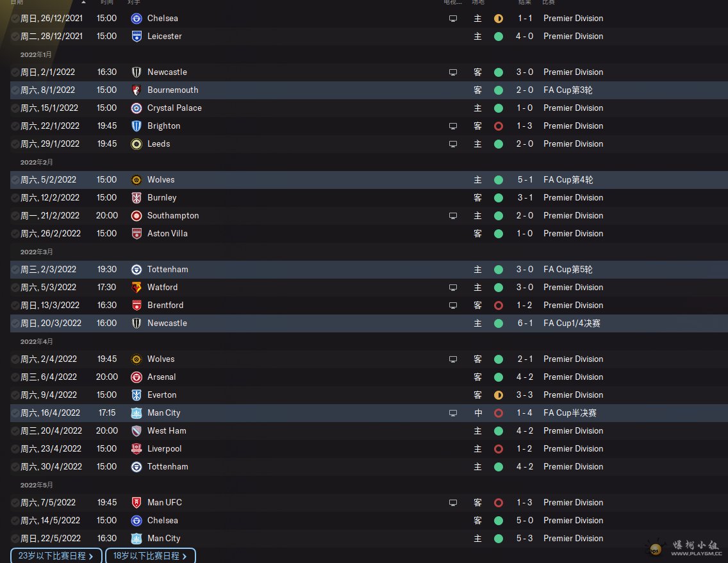Image resolution: width=728 pixels, height=563 pixels.
Task: Click TV icon on the Southampton match row
Action: [453, 216]
